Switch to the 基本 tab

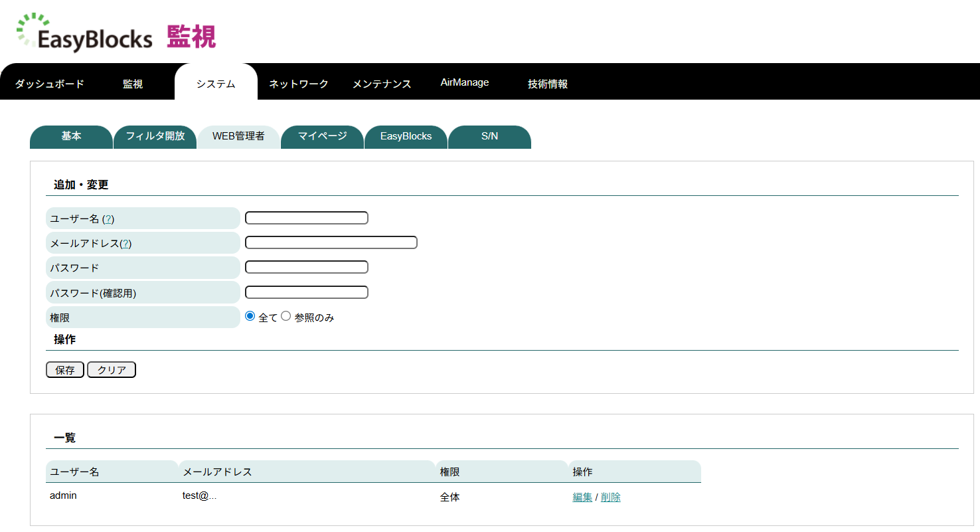(70, 137)
